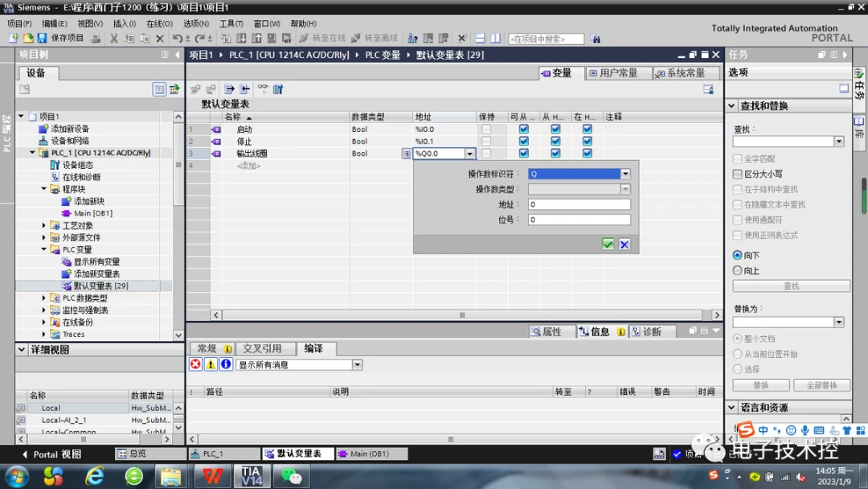Image resolution: width=868 pixels, height=489 pixels.
Task: Open the 项目(P) menu
Action: point(19,24)
